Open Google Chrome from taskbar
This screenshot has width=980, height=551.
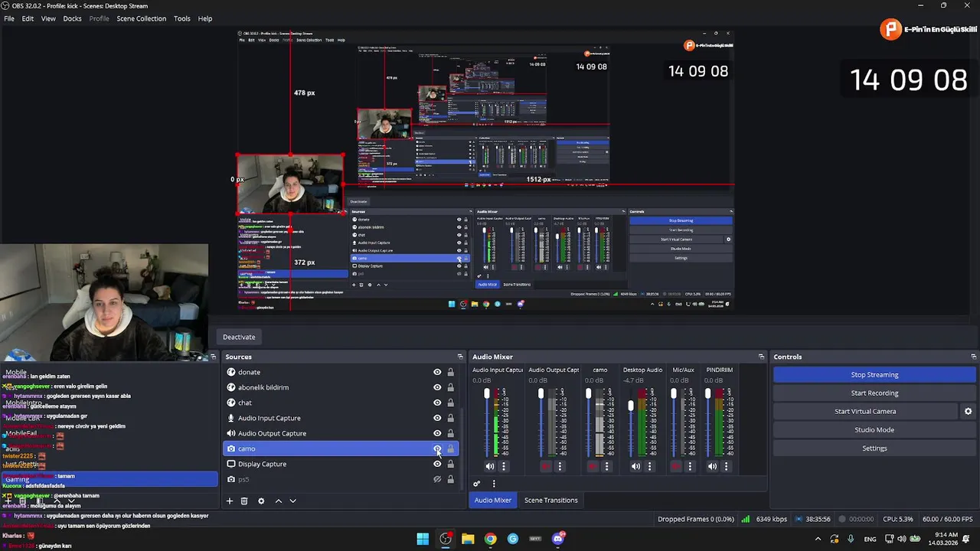(x=490, y=539)
